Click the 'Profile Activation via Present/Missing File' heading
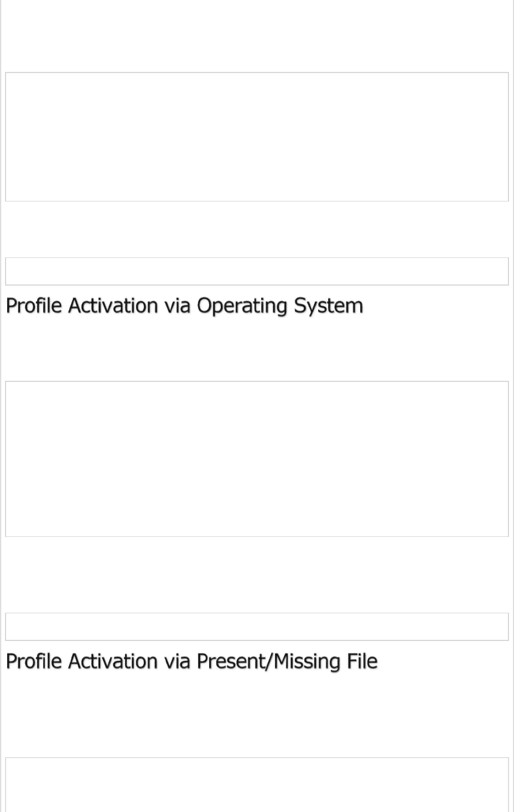 tap(191, 661)
